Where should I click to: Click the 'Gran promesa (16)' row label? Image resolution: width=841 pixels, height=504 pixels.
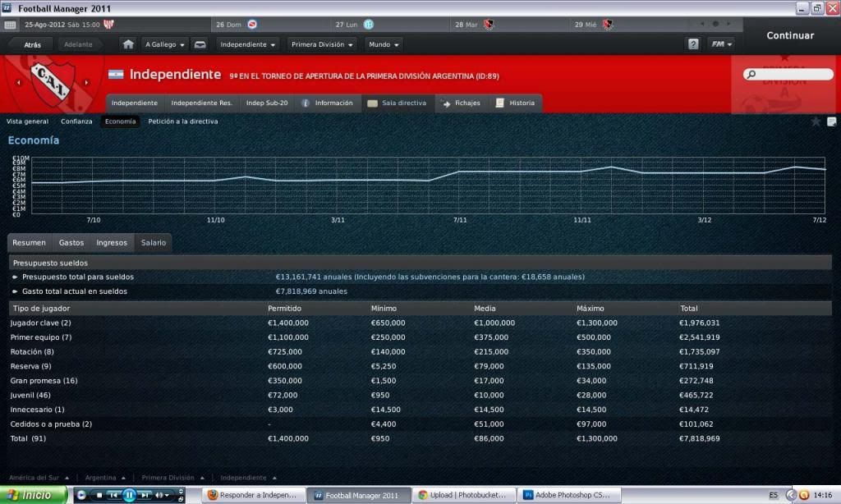[44, 381]
